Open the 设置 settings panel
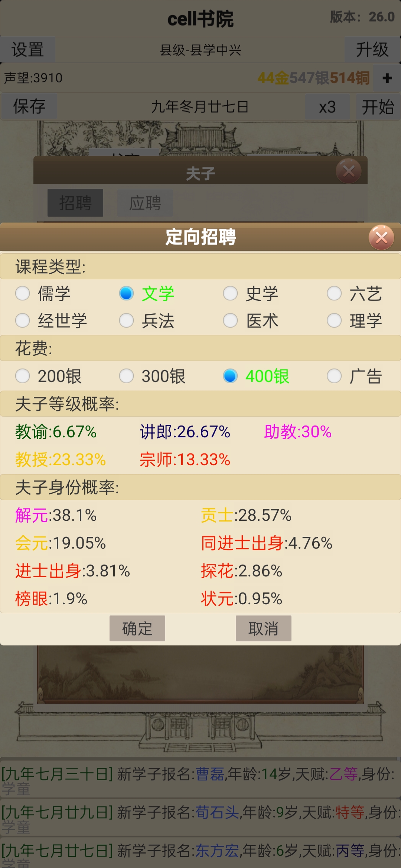This screenshot has width=401, height=868. pyautogui.click(x=28, y=49)
